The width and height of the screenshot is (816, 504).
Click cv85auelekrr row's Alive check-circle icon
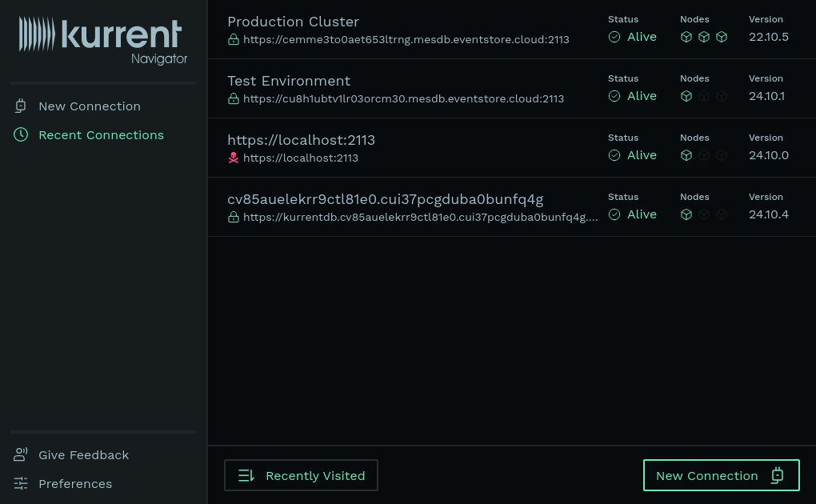(x=614, y=214)
